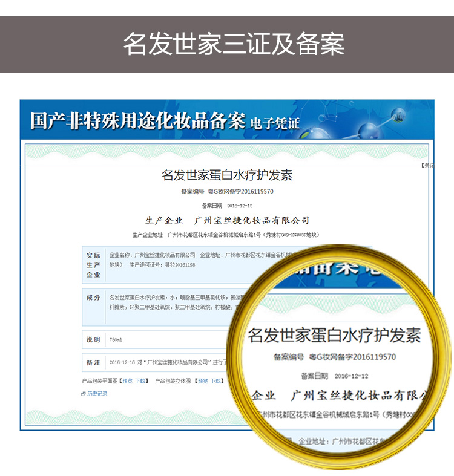Select the 实际生产企业 row label
This screenshot has width=454, height=476.
(93, 265)
